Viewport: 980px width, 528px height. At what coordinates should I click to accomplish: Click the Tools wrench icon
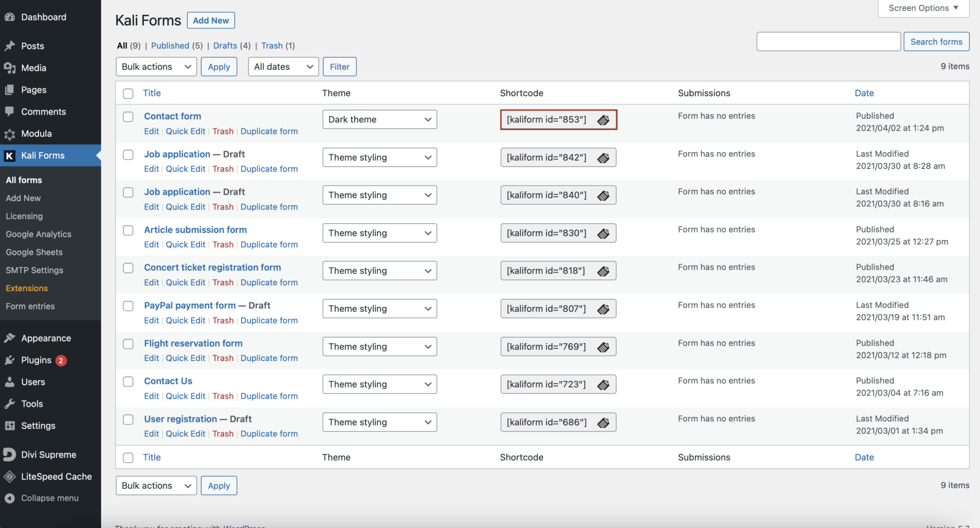pos(10,404)
